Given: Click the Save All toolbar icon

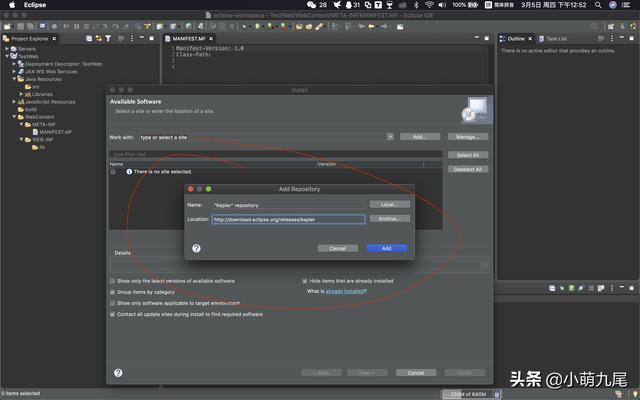Looking at the screenshot, I should tap(30, 27).
